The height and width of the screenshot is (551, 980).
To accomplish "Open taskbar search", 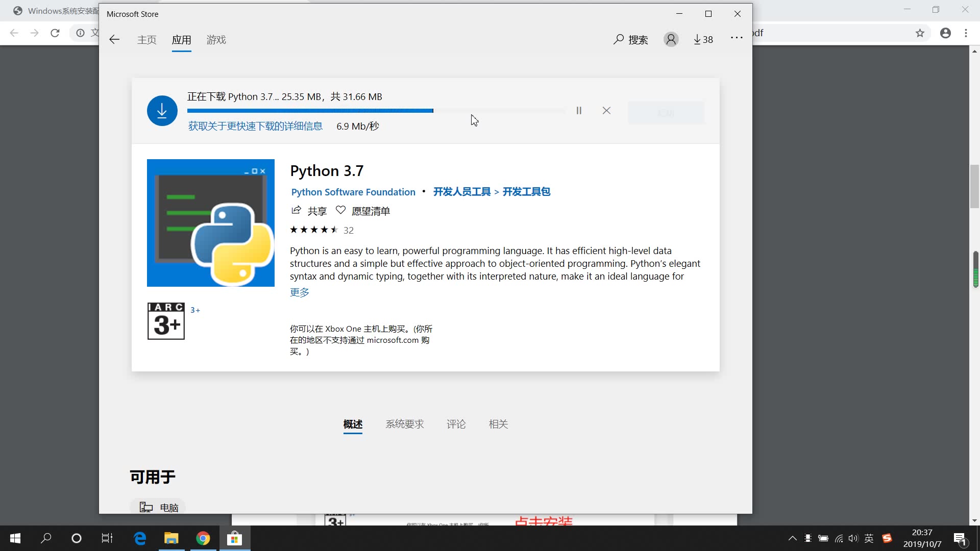I will click(x=46, y=538).
